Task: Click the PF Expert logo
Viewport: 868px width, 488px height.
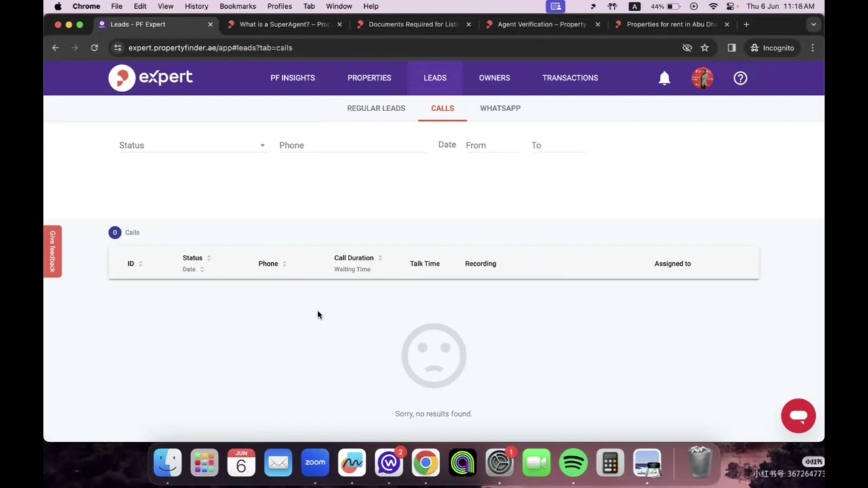Action: click(151, 78)
